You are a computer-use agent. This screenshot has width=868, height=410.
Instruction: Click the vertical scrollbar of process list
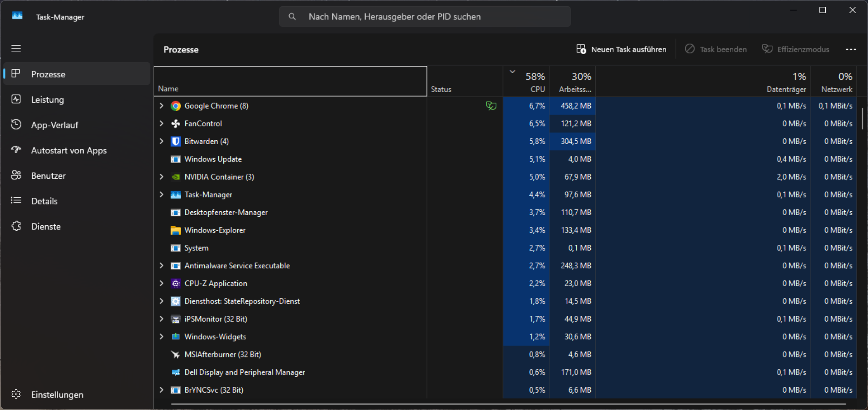[x=862, y=118]
